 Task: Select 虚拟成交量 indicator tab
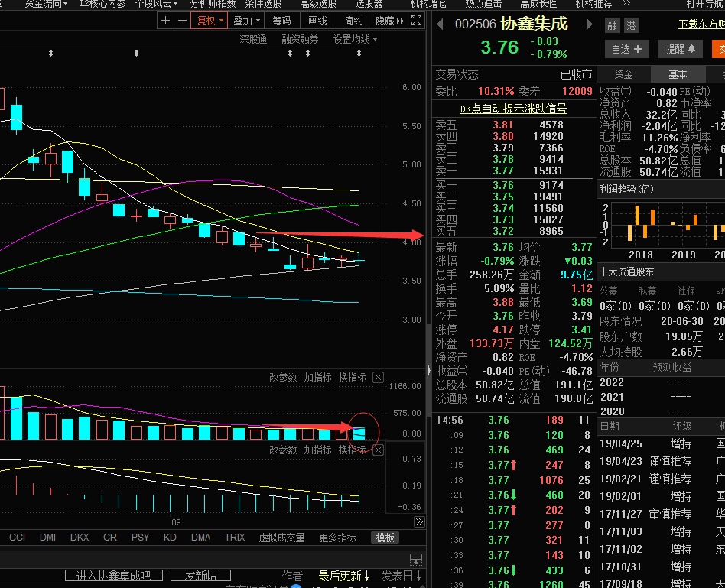pos(281,538)
